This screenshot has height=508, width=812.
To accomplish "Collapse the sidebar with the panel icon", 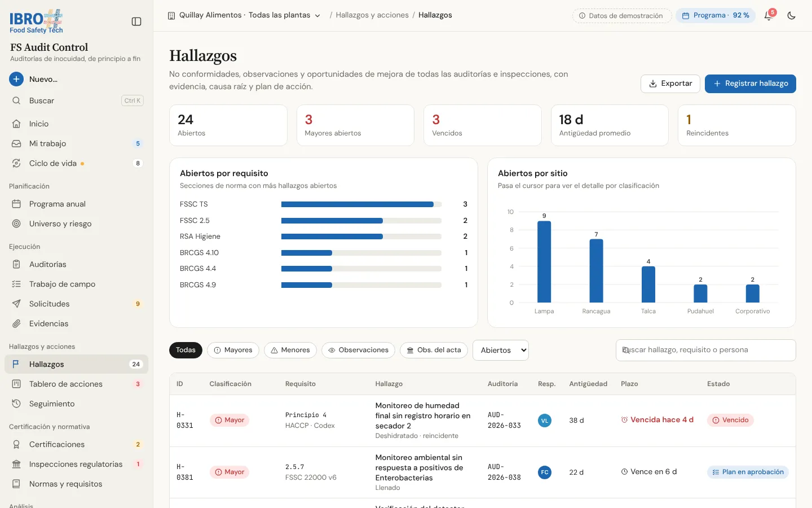I will (136, 21).
